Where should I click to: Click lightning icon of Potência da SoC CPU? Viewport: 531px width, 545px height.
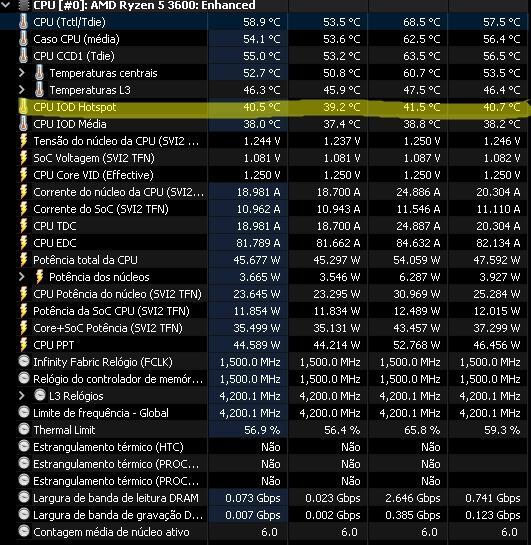[23, 311]
